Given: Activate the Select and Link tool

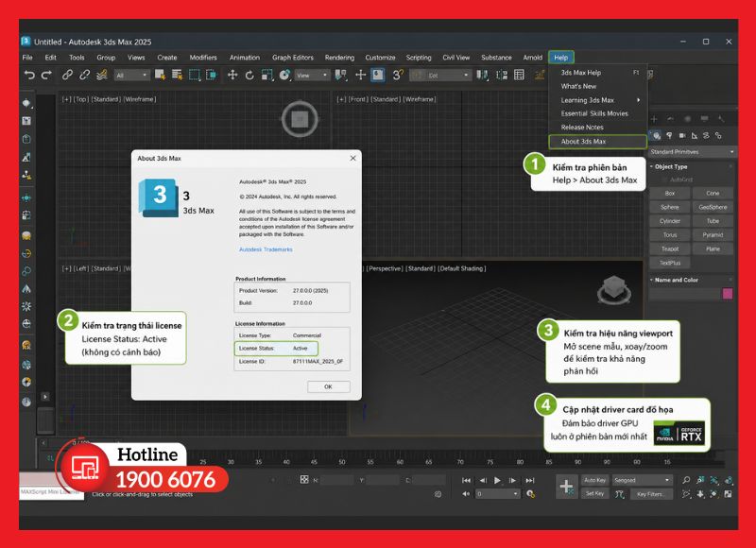Looking at the screenshot, I should click(67, 75).
